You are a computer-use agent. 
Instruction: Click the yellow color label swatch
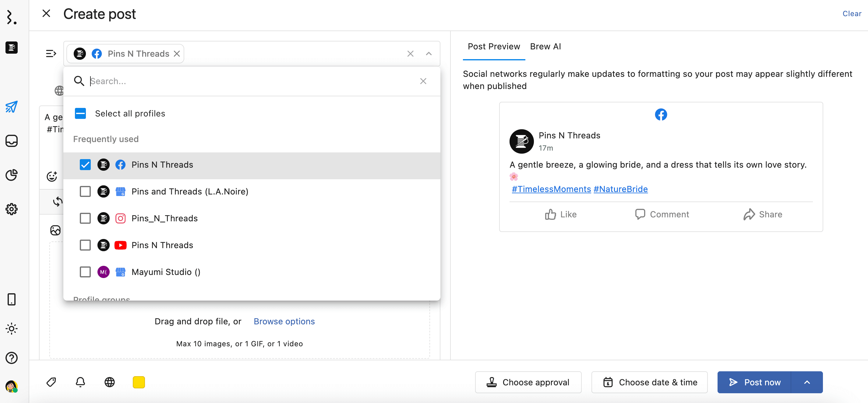click(139, 382)
